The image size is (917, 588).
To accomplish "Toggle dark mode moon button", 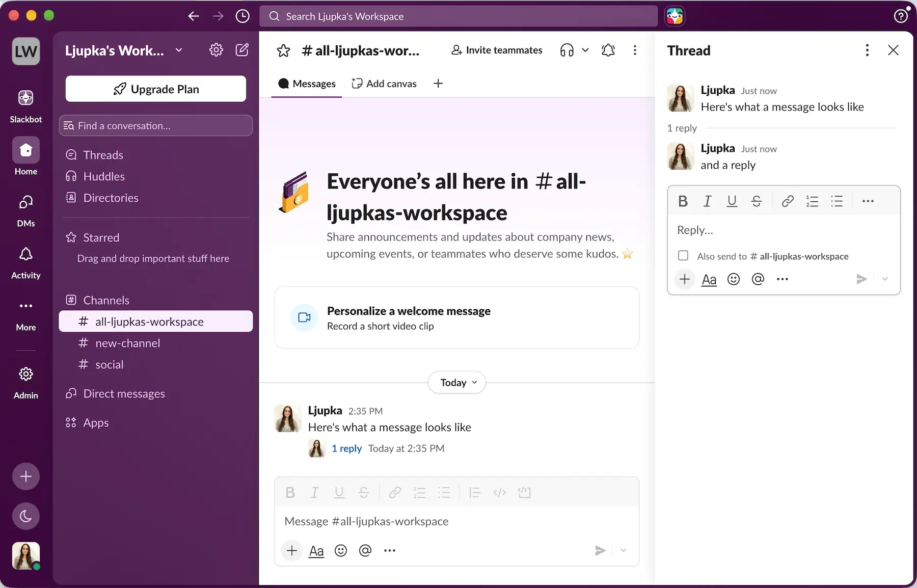I will pyautogui.click(x=26, y=516).
